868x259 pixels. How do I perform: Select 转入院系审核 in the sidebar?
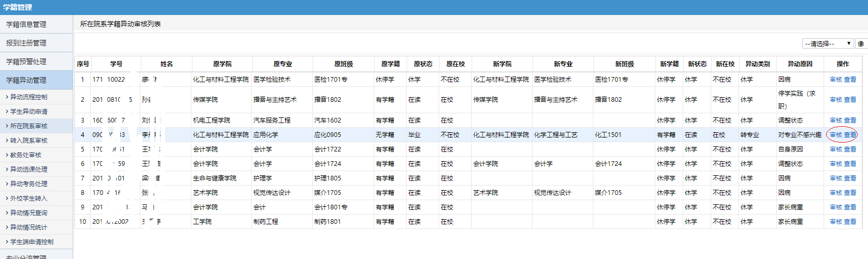[x=29, y=141]
